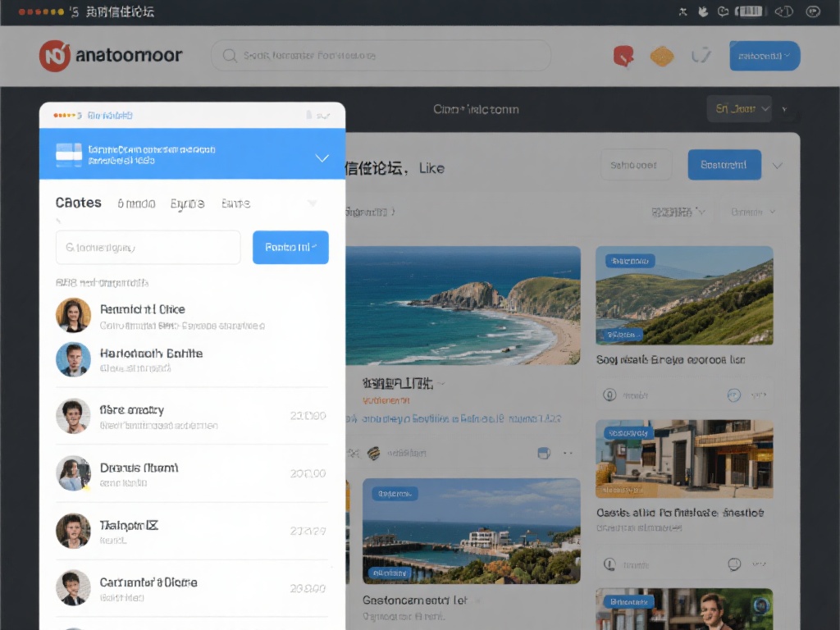
Task: Click the battery icon in system bar
Action: coord(751,11)
